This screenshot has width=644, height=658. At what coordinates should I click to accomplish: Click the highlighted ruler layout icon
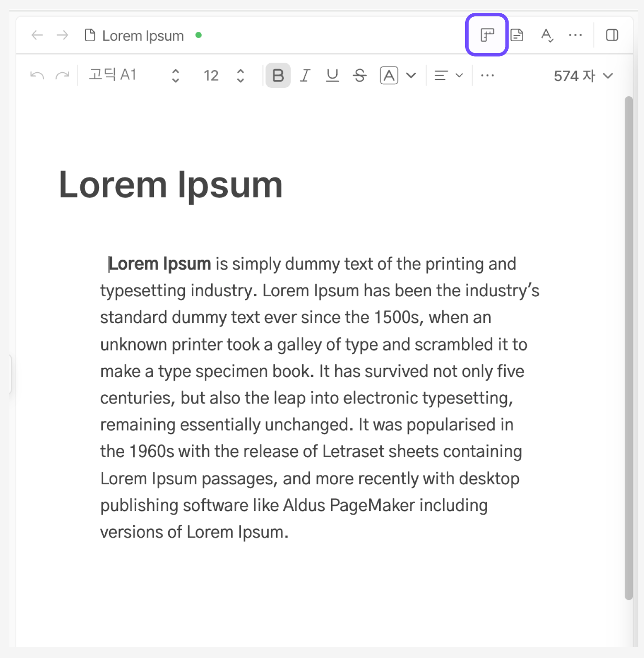click(x=487, y=35)
